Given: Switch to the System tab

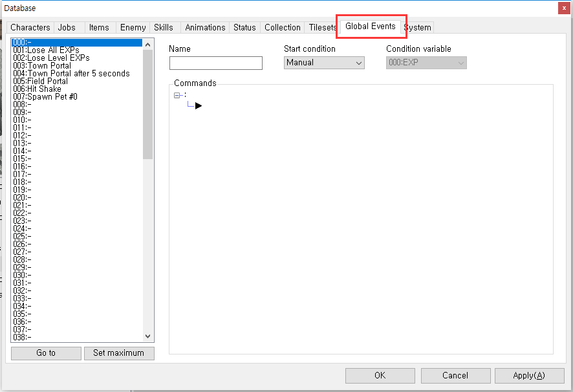Looking at the screenshot, I should coord(418,27).
